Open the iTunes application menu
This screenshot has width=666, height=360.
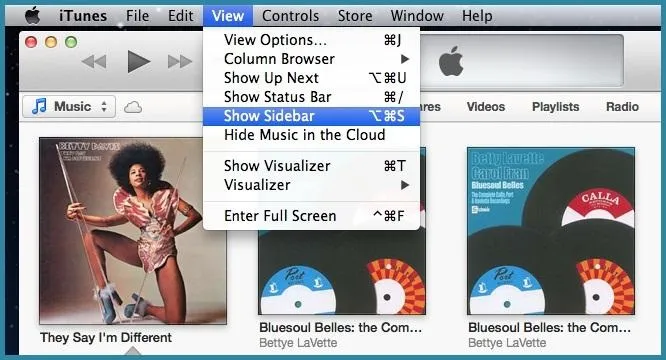point(83,16)
